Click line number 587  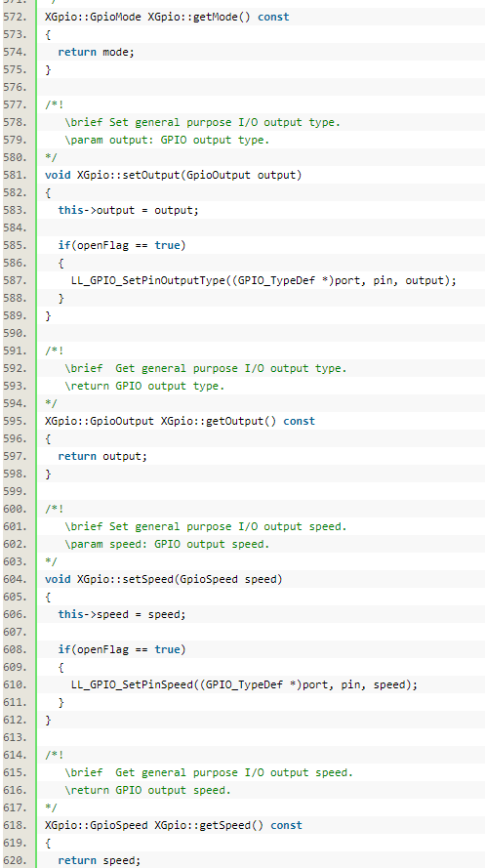(15, 280)
